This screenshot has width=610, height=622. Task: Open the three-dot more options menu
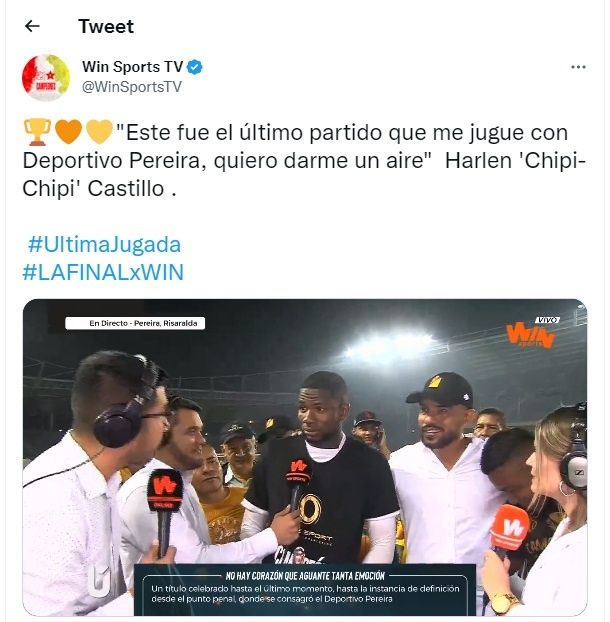[x=578, y=67]
